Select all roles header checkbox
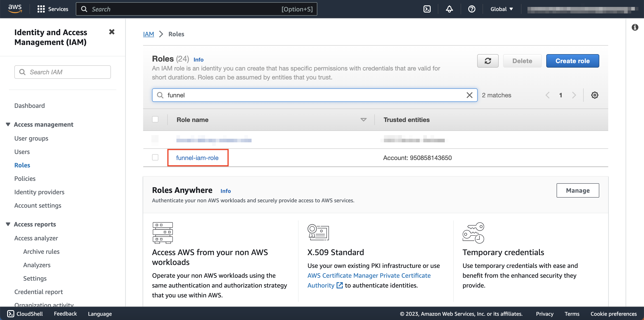This screenshot has height=320, width=644. click(x=155, y=119)
